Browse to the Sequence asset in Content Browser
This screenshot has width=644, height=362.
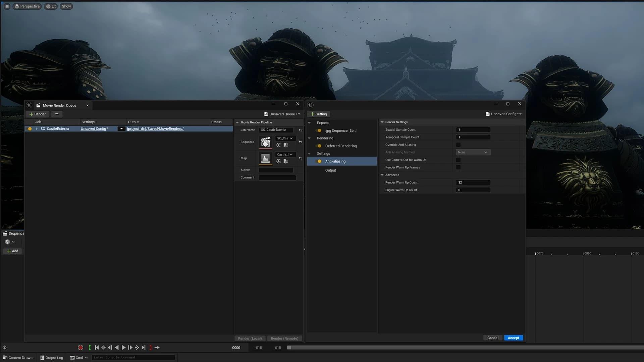(x=286, y=145)
